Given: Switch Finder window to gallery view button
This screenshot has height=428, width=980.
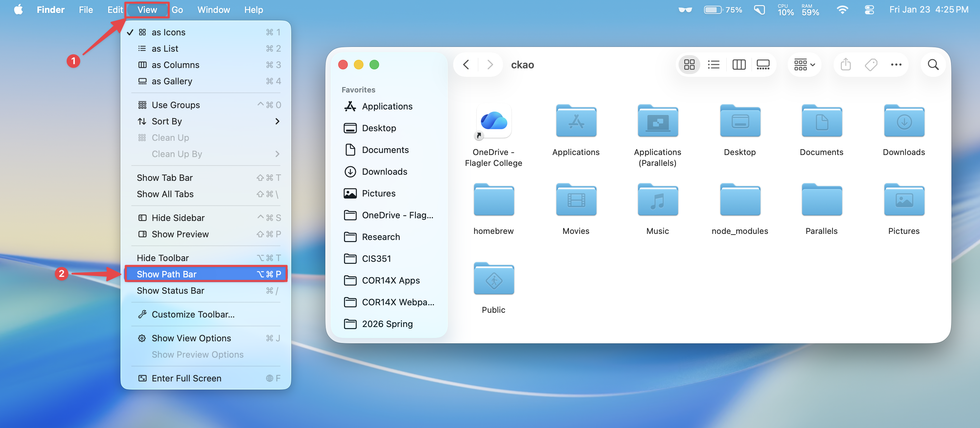Looking at the screenshot, I should click(x=763, y=65).
